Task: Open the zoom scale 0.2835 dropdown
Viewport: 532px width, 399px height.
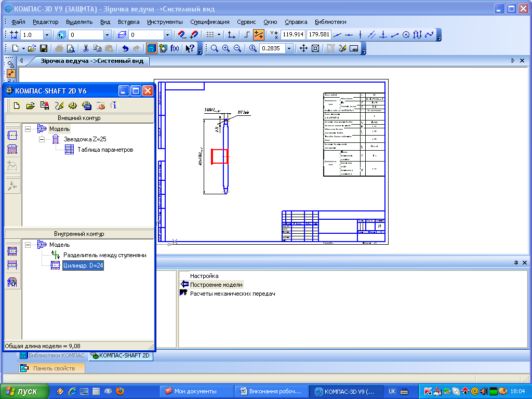Action: tap(289, 48)
